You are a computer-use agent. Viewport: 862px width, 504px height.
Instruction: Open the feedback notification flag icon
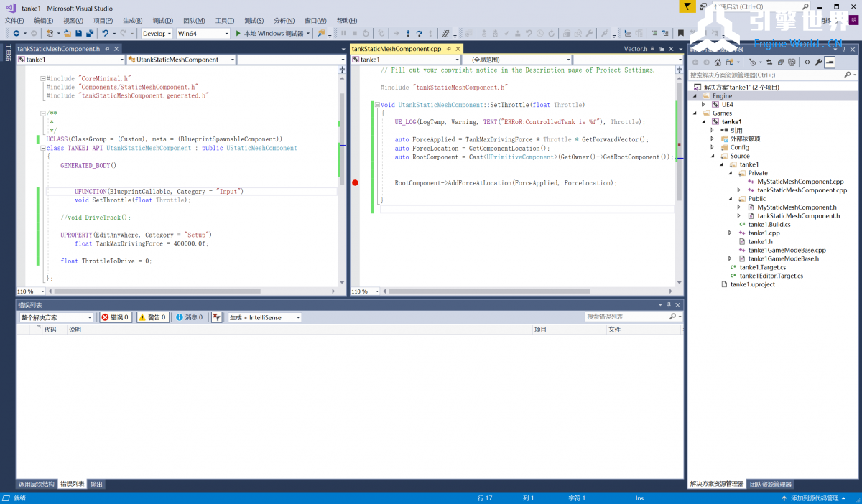[687, 6]
